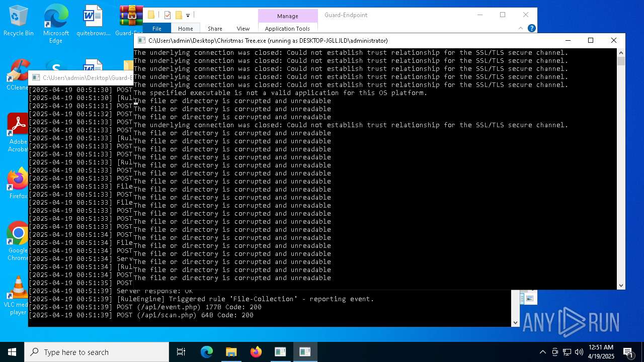Click the 'not a valid application' error line
Image resolution: width=644 pixels, height=362 pixels.
pos(280,93)
